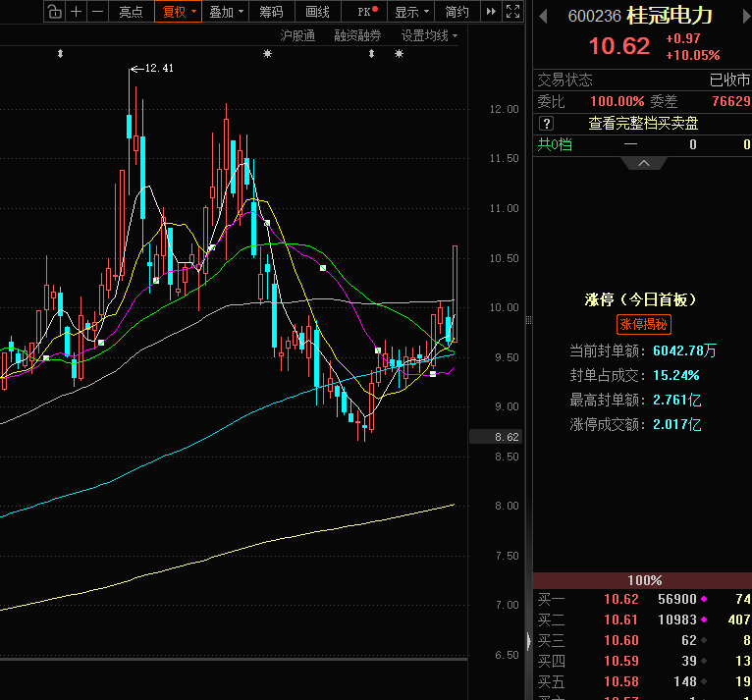
Task: Click 涨停揭秘 button
Action: pyautogui.click(x=643, y=325)
